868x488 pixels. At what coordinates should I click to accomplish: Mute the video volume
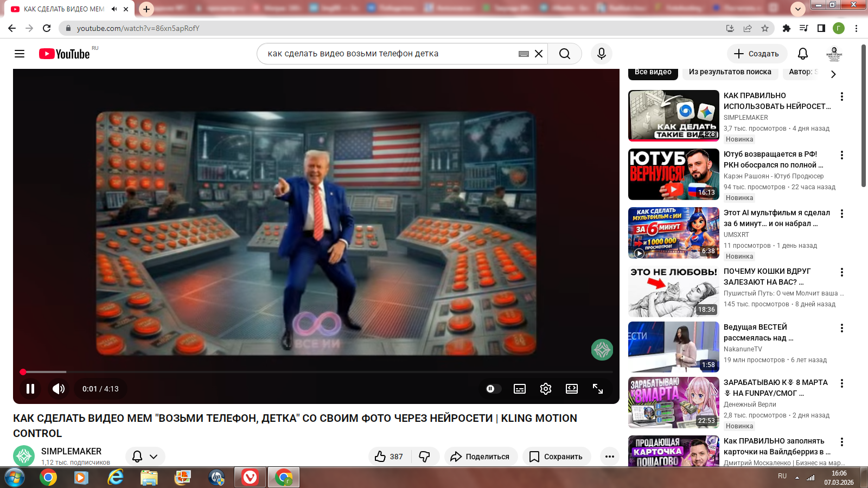coord(59,389)
